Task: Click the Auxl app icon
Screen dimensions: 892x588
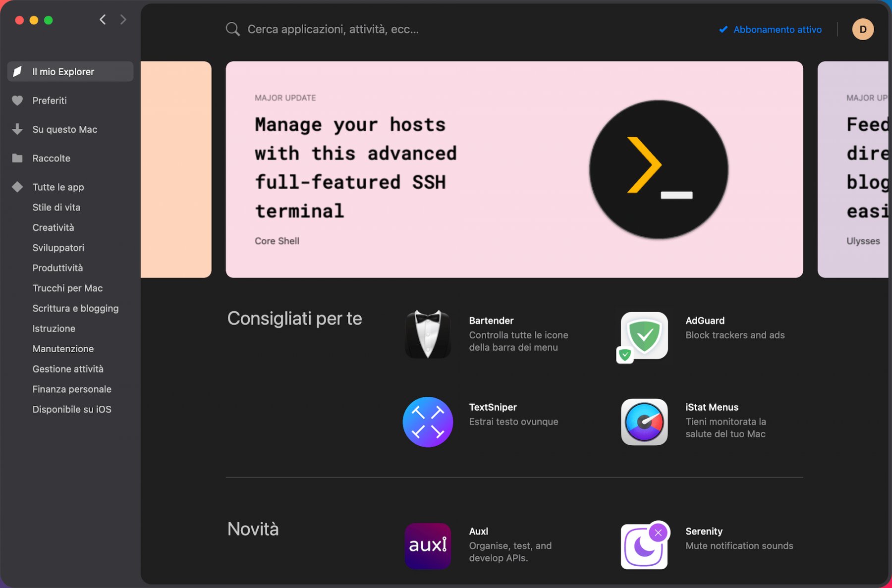Action: 428,546
